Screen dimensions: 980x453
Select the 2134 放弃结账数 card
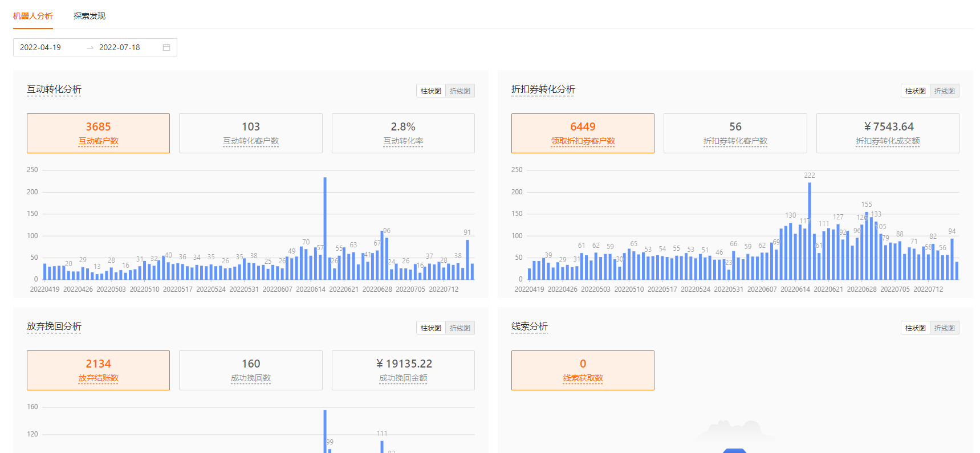coord(98,370)
